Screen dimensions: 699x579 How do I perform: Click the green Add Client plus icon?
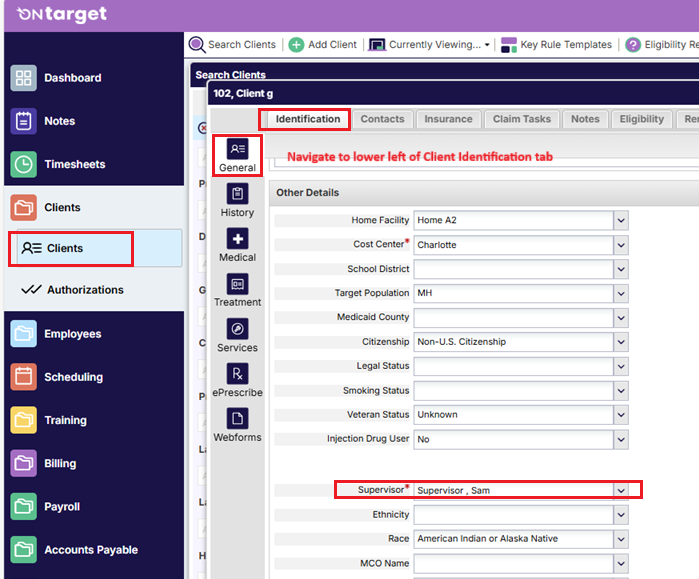pyautogui.click(x=296, y=45)
